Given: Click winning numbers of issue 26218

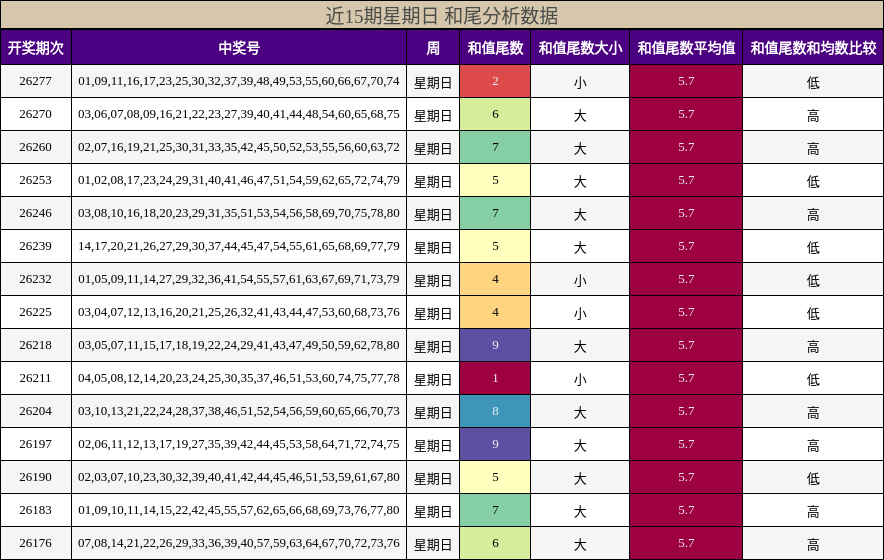Looking at the screenshot, I should [x=239, y=345].
